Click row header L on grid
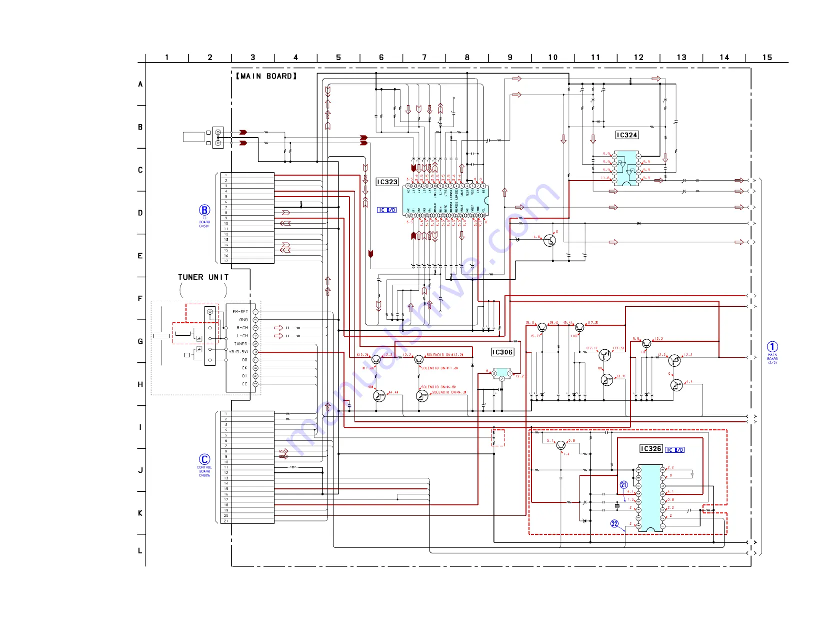The width and height of the screenshot is (840, 632). [x=140, y=551]
